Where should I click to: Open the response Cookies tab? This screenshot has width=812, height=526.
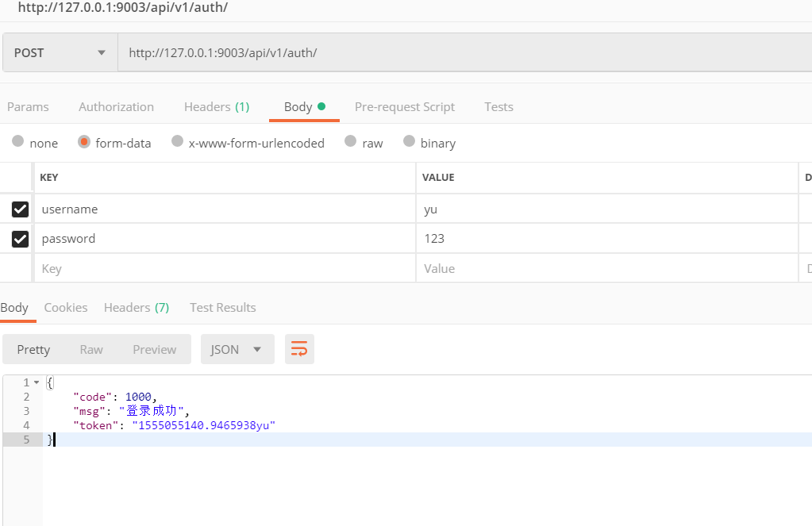point(66,308)
